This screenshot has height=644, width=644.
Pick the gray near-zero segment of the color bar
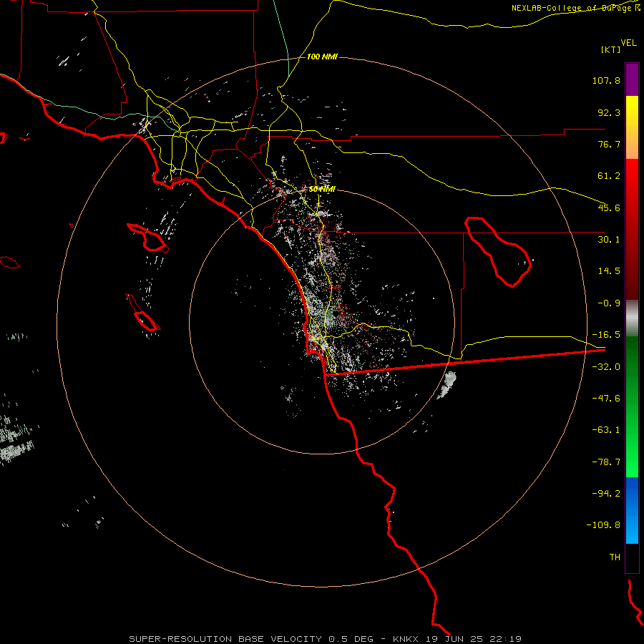coord(632,318)
